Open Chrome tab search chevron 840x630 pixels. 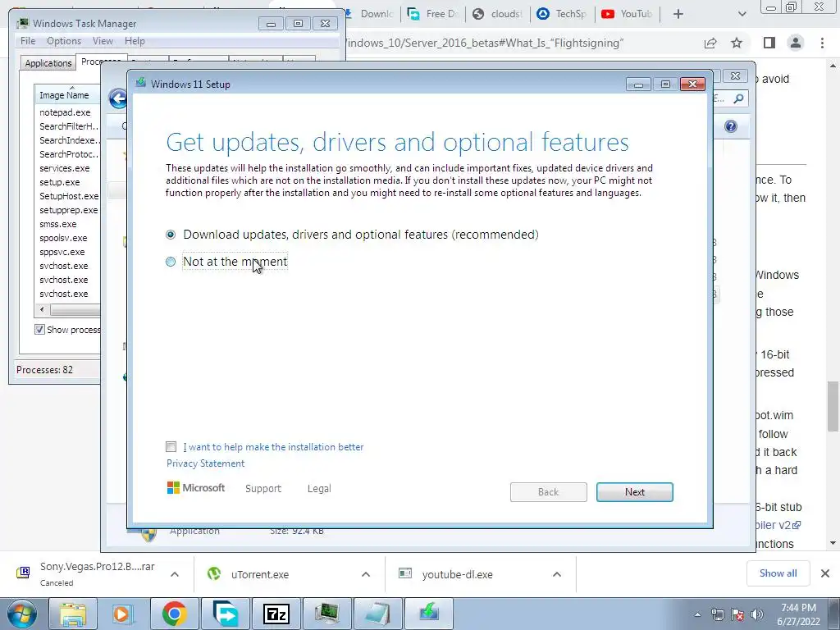click(742, 14)
